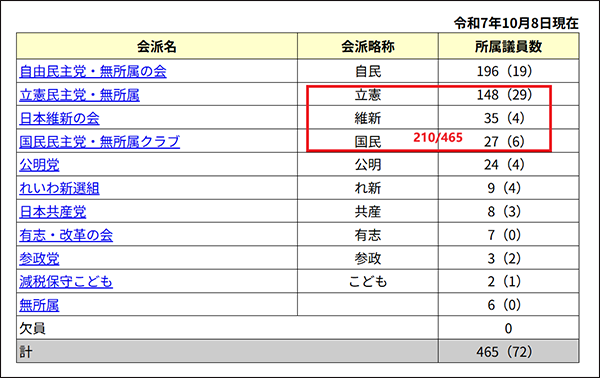The height and width of the screenshot is (378, 600).
Task: Click the abbreviation cell 国民
Action: coord(368,142)
